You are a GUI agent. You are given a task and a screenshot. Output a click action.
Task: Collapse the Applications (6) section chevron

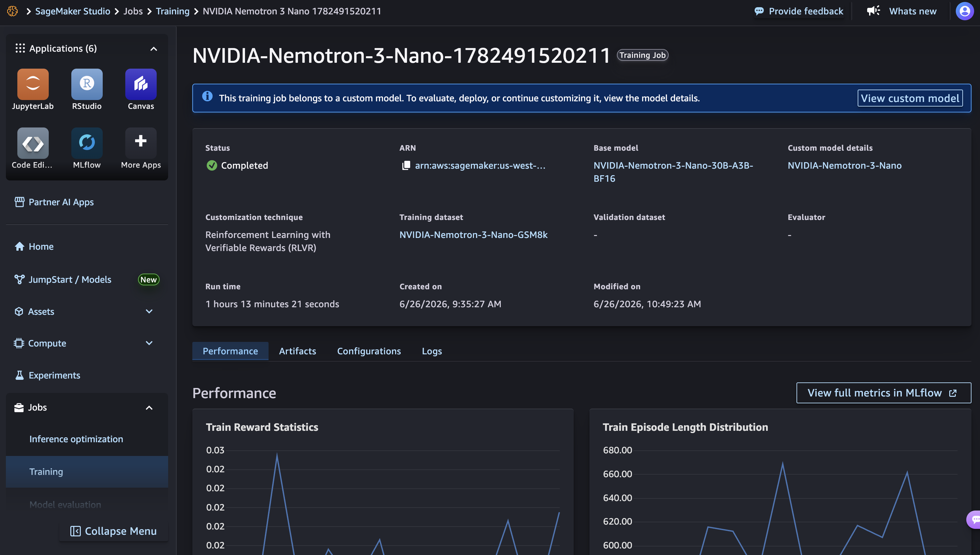coord(153,49)
